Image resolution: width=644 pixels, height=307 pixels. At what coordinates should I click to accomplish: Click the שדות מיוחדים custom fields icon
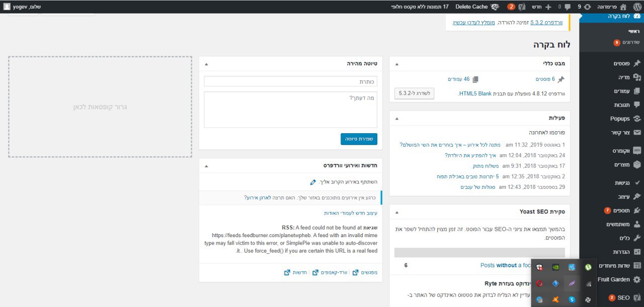637,265
